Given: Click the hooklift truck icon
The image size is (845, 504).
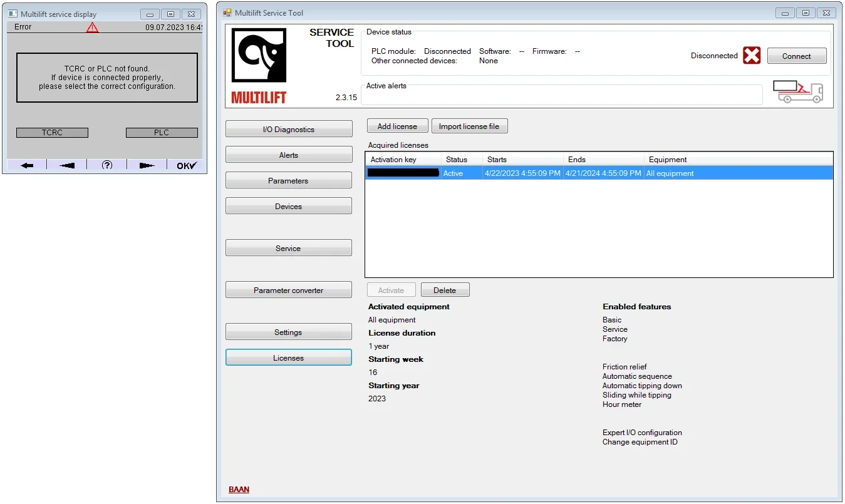Looking at the screenshot, I should (797, 91).
